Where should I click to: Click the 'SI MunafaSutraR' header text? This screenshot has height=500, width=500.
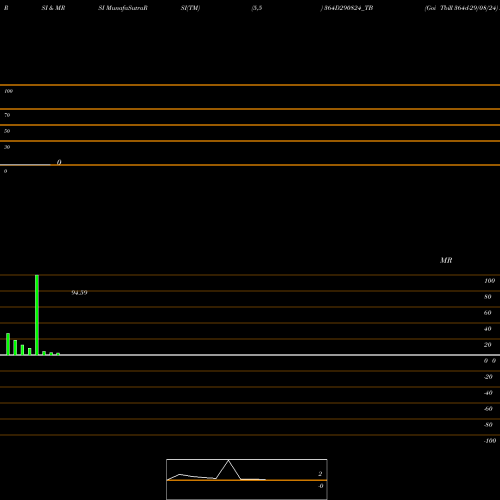[123, 8]
